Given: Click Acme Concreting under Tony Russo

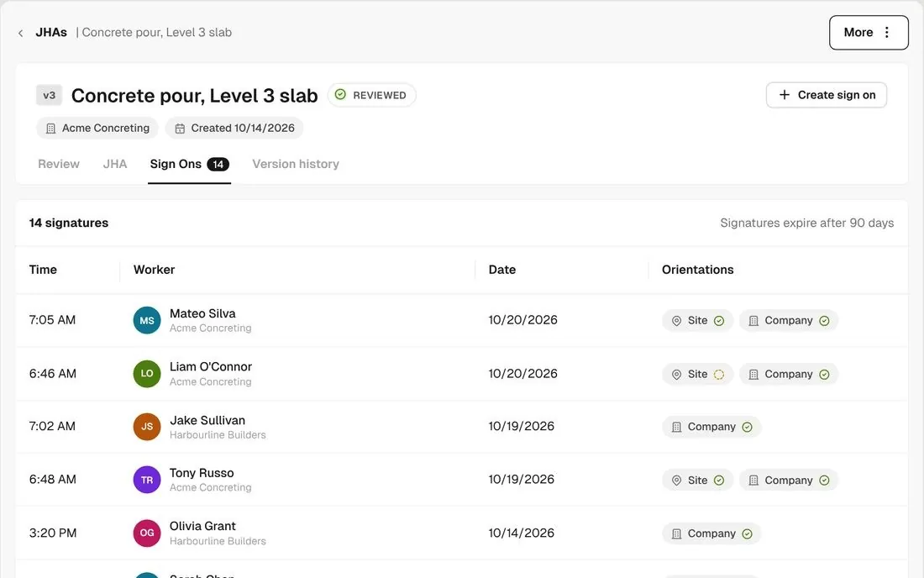Looking at the screenshot, I should pos(210,487).
